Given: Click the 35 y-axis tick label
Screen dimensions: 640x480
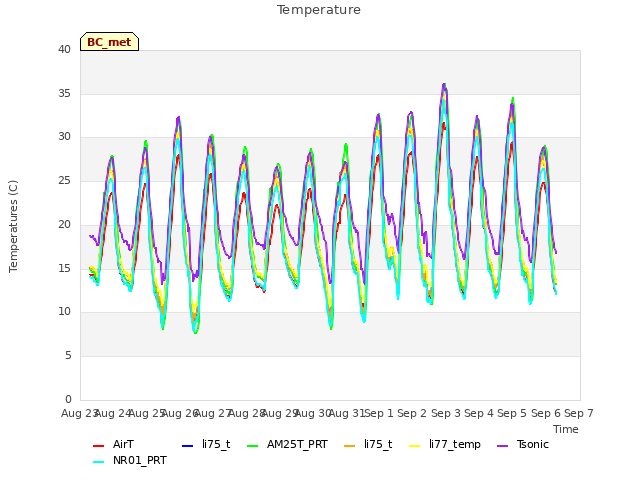Looking at the screenshot, I should click(x=64, y=93).
